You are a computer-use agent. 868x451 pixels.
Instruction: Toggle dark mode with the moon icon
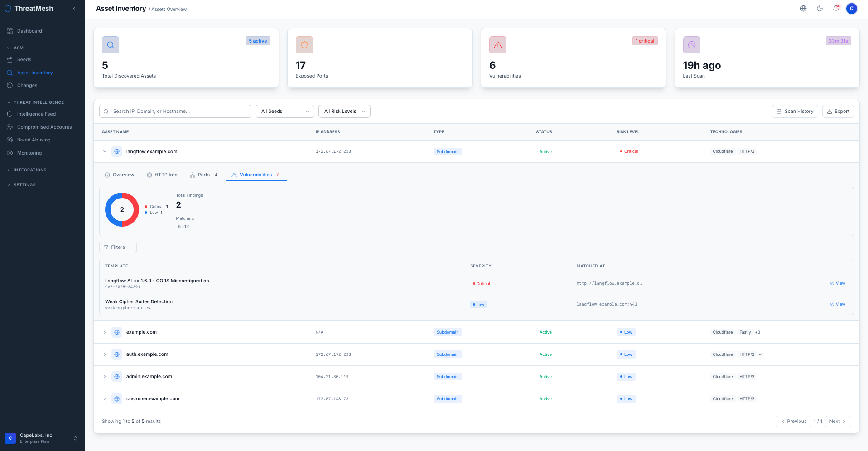820,8
